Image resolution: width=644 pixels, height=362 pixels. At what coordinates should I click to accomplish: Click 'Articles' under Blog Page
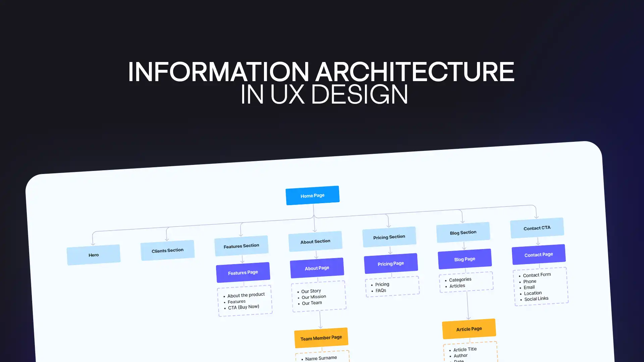pyautogui.click(x=457, y=286)
